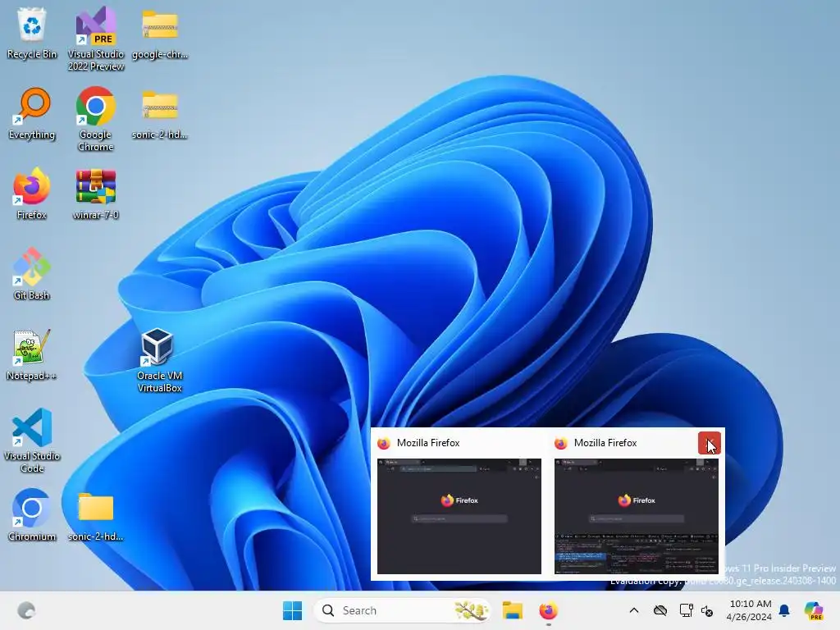This screenshot has width=840, height=630.
Task: Select Visual Studio 2022 Preview shortcut
Action: pyautogui.click(x=96, y=39)
